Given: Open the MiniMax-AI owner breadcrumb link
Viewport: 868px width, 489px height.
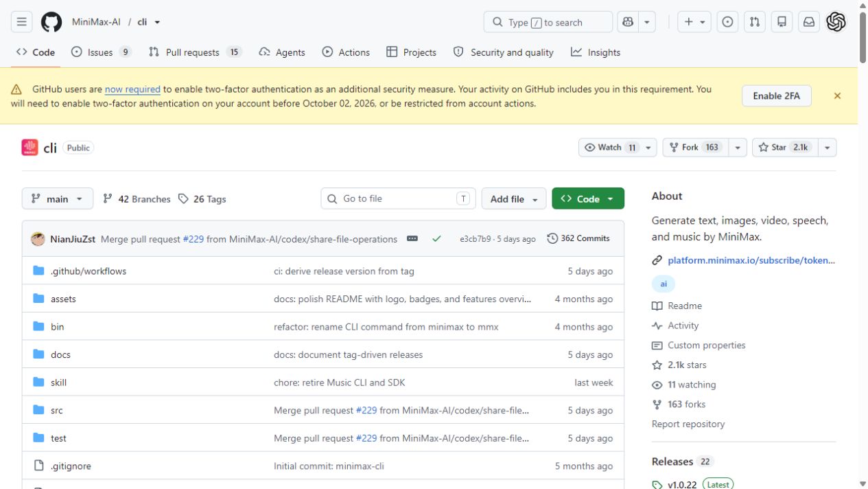Looking at the screenshot, I should pyautogui.click(x=96, y=22).
